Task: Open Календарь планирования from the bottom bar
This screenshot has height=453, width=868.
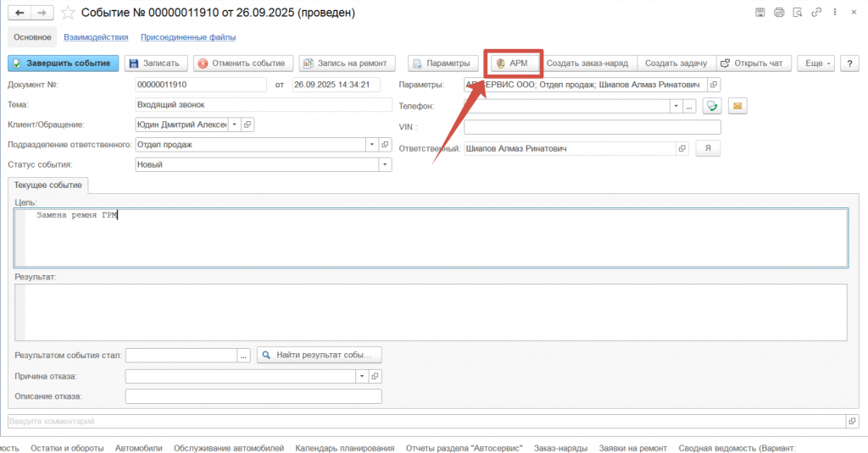Action: click(344, 448)
